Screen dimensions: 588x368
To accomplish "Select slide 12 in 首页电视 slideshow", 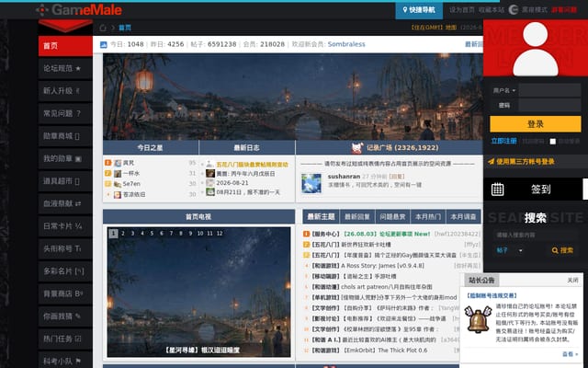I will point(220,234).
